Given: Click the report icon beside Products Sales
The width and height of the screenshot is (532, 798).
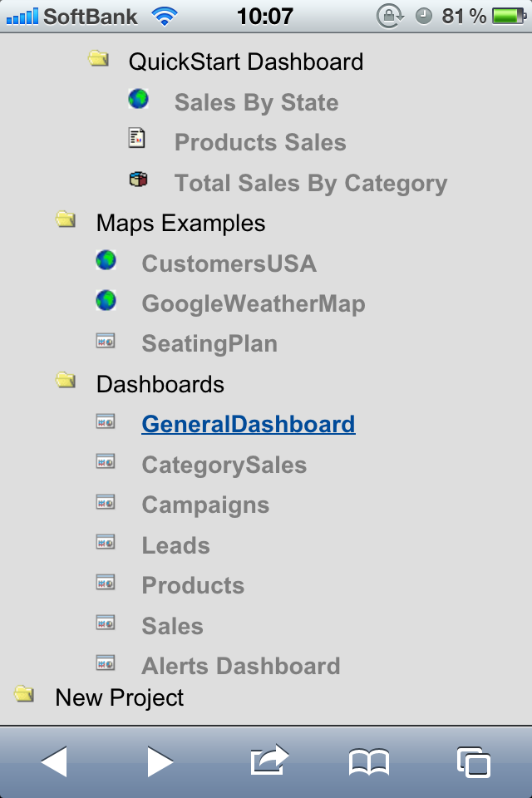Looking at the screenshot, I should tap(136, 138).
